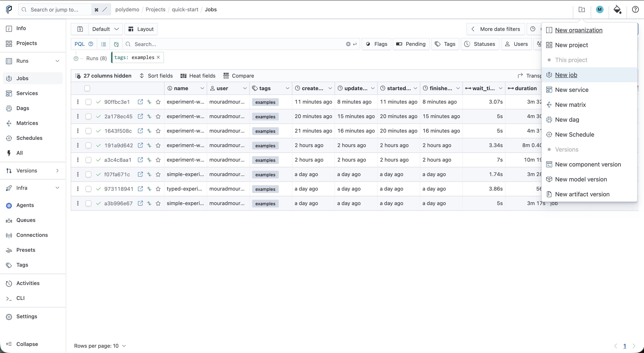Open the help question mark icon
The image size is (644, 353).
click(635, 10)
